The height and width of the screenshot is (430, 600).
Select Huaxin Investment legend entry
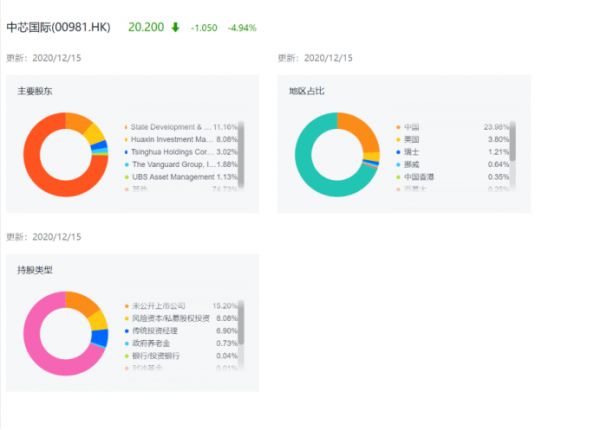tap(170, 140)
